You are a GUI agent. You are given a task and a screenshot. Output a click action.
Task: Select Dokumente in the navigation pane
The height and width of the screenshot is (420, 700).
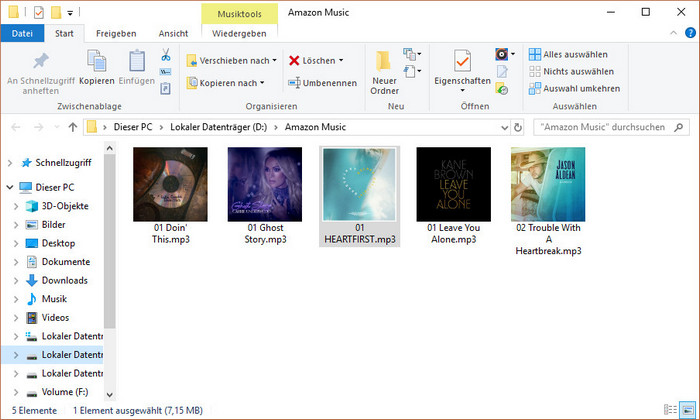point(66,262)
